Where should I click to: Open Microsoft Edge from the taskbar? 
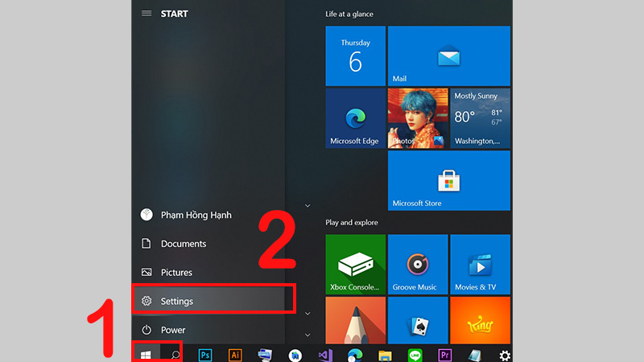click(x=355, y=355)
